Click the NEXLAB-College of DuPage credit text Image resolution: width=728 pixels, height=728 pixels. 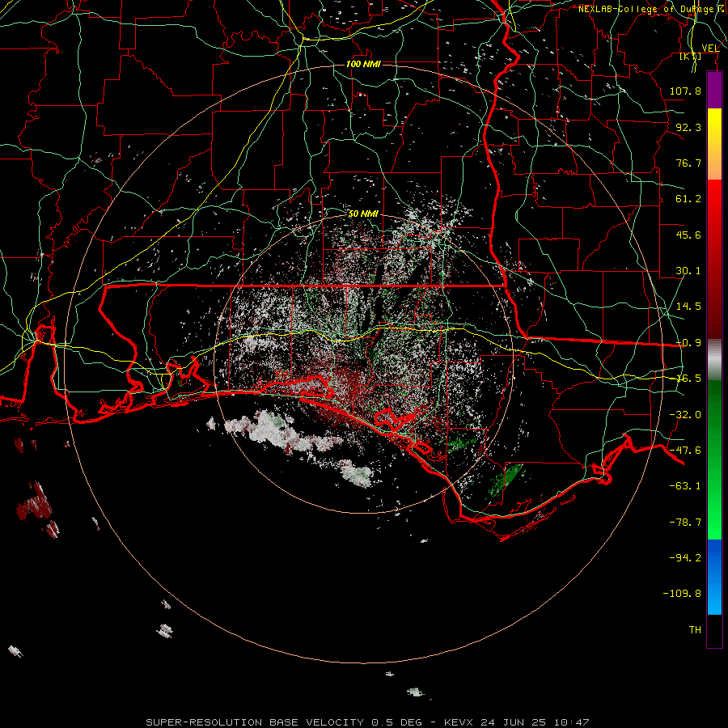click(x=652, y=9)
